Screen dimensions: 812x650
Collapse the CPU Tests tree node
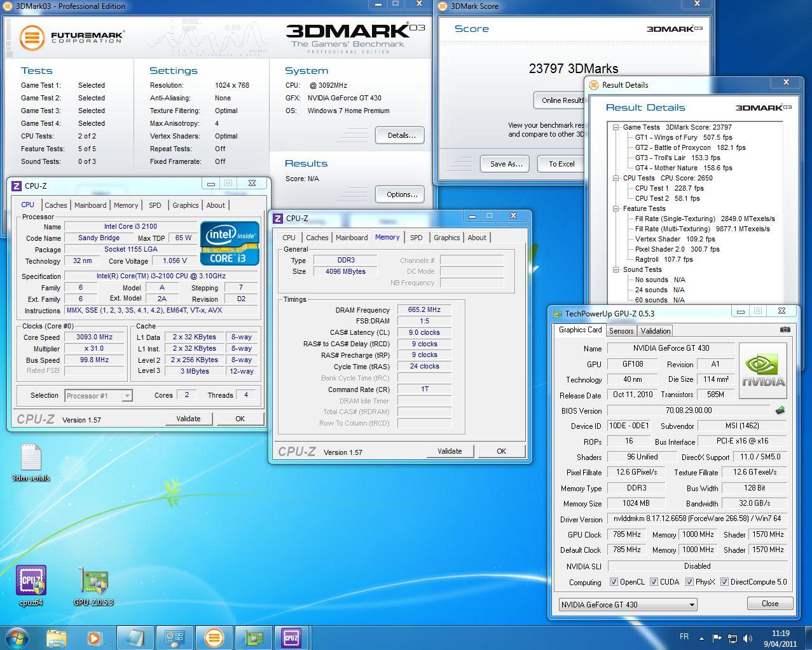pyautogui.click(x=616, y=178)
